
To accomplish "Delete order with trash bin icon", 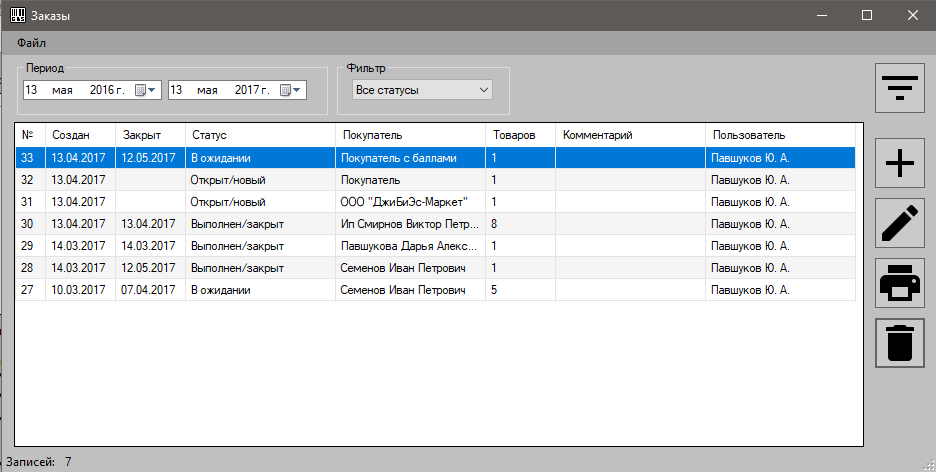I will click(x=900, y=343).
